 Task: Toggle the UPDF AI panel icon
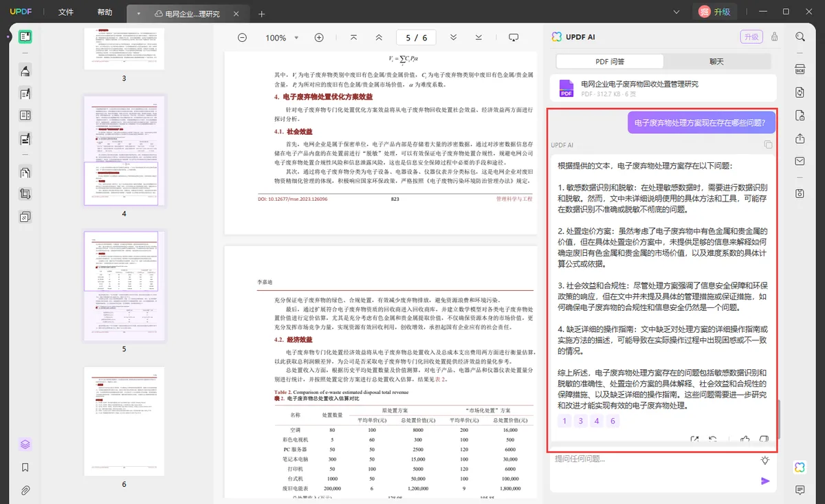coord(800,467)
